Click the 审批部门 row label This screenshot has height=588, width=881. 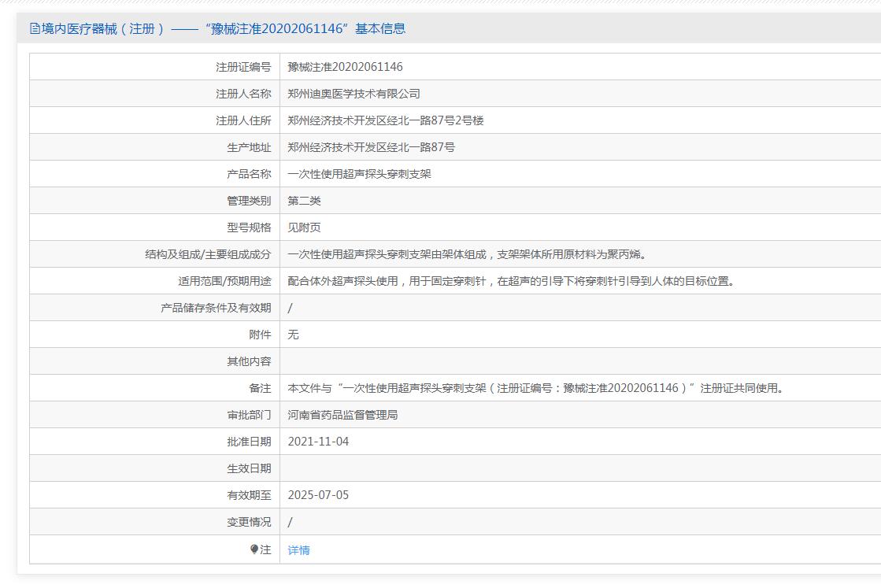coord(249,415)
